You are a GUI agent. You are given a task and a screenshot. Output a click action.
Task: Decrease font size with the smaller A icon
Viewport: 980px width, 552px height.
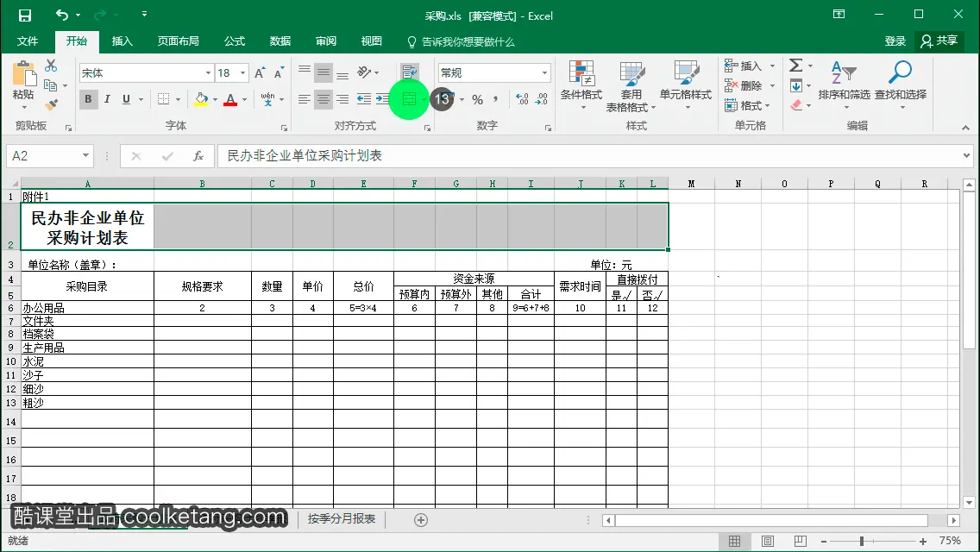pyautogui.click(x=279, y=73)
